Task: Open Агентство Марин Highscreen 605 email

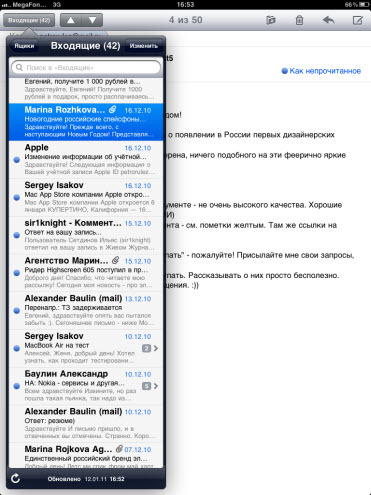Action: point(86,273)
